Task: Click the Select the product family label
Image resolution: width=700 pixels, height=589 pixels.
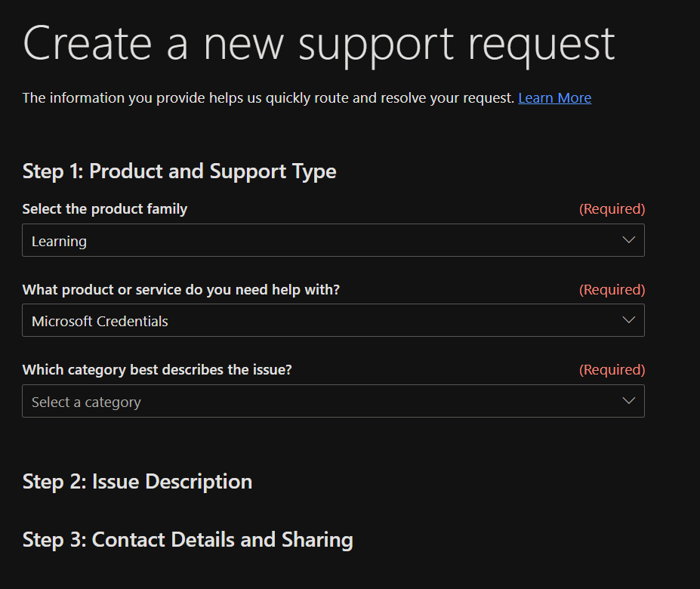Action: pyautogui.click(x=105, y=209)
